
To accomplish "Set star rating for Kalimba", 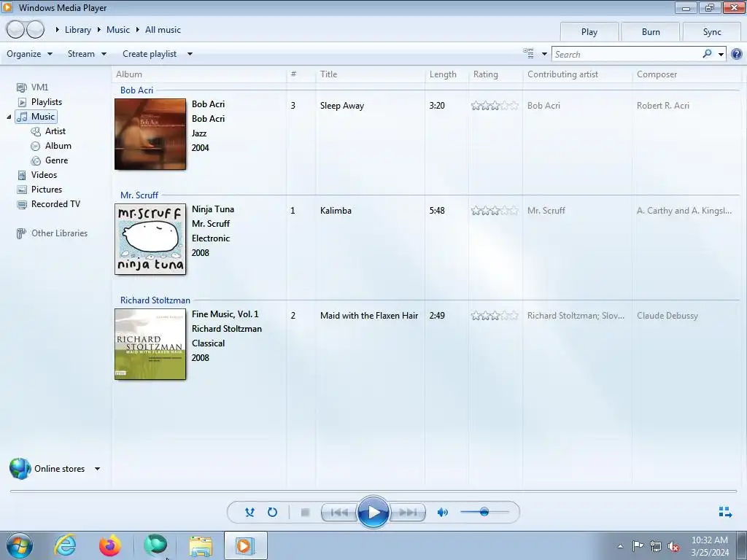I will click(495, 211).
